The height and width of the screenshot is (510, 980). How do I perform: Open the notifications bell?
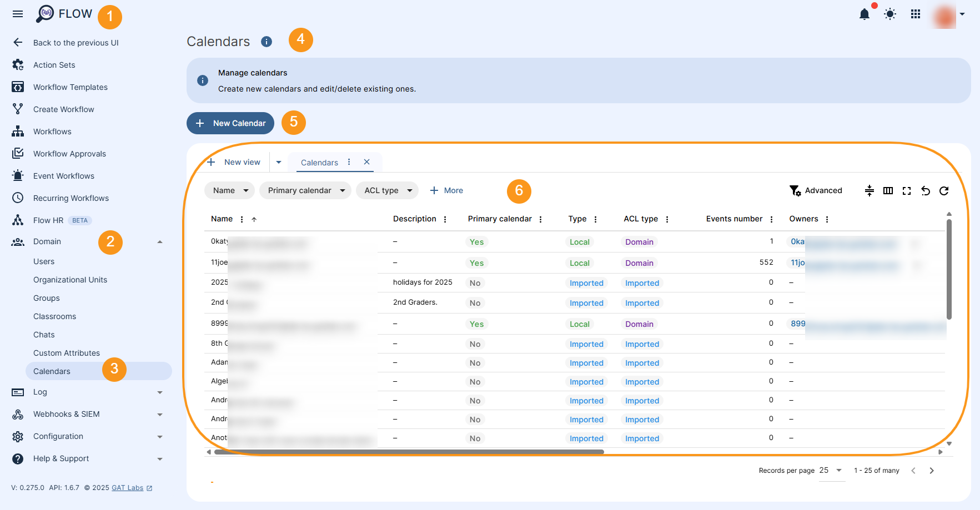864,14
